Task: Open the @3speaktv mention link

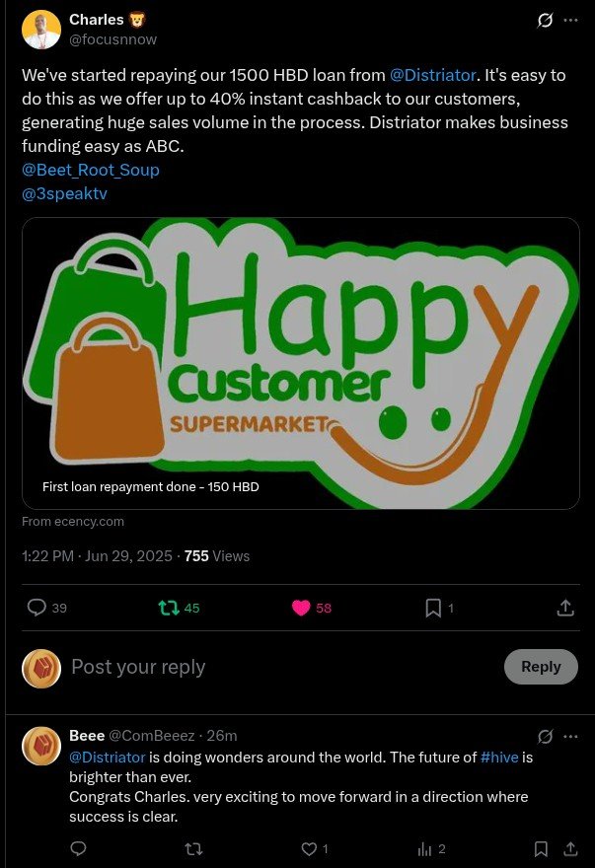Action: (64, 193)
